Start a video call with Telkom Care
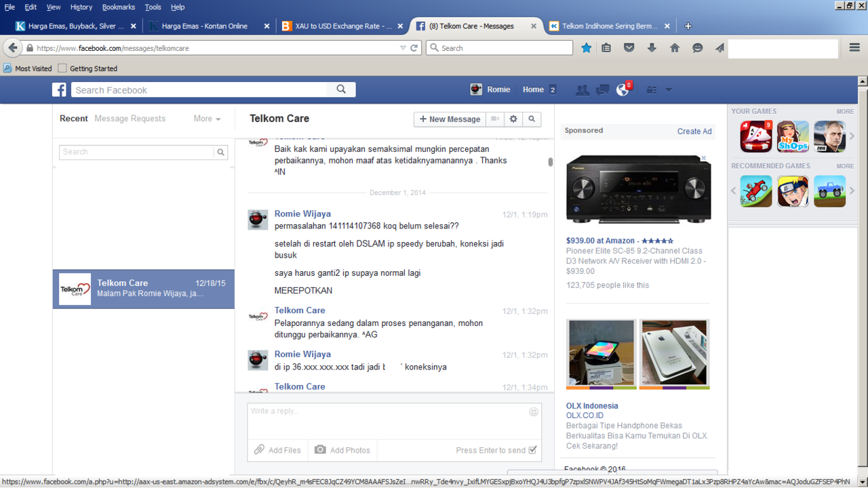Viewport: 868px width, 488px height. (x=495, y=119)
